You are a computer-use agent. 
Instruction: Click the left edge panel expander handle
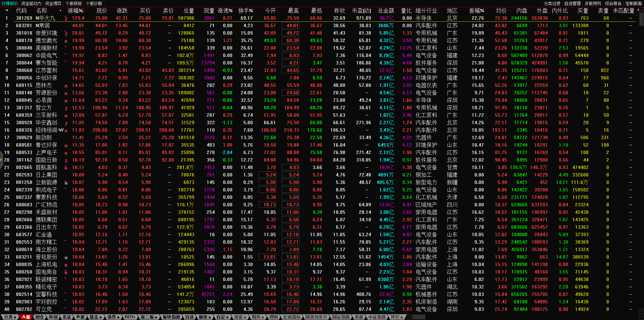pos(1,166)
